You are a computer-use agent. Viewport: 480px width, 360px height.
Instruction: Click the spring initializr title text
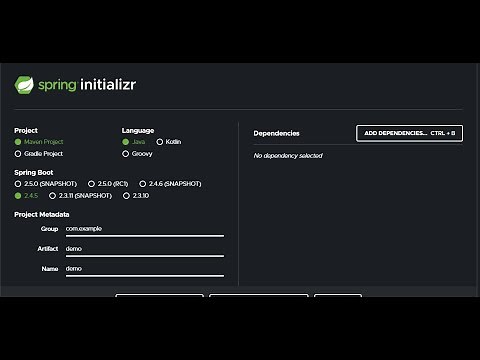tap(87, 85)
